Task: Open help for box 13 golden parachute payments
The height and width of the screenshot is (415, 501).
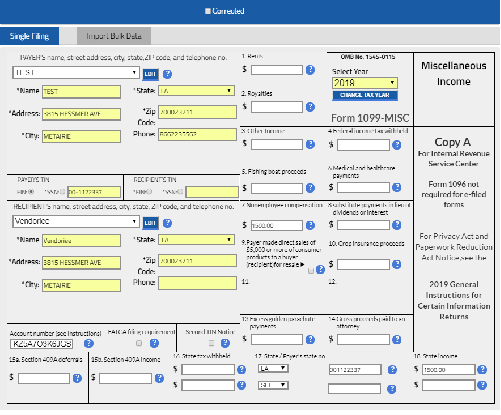Action: [310, 339]
